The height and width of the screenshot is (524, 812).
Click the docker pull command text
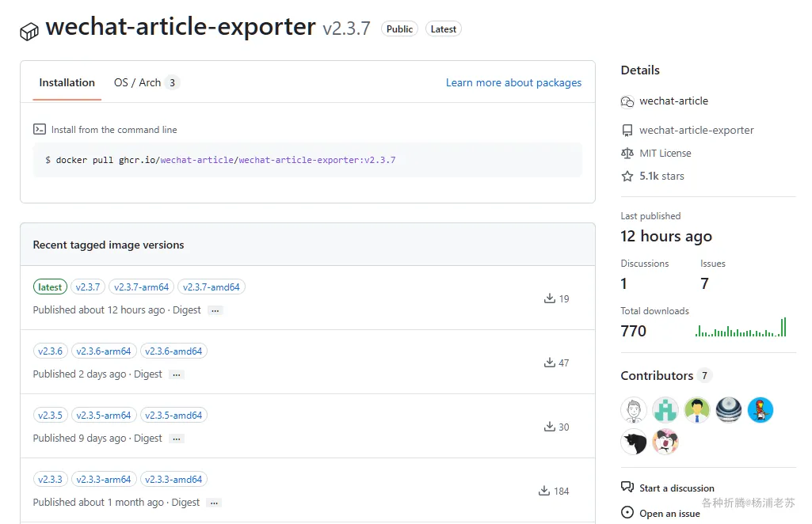click(220, 160)
